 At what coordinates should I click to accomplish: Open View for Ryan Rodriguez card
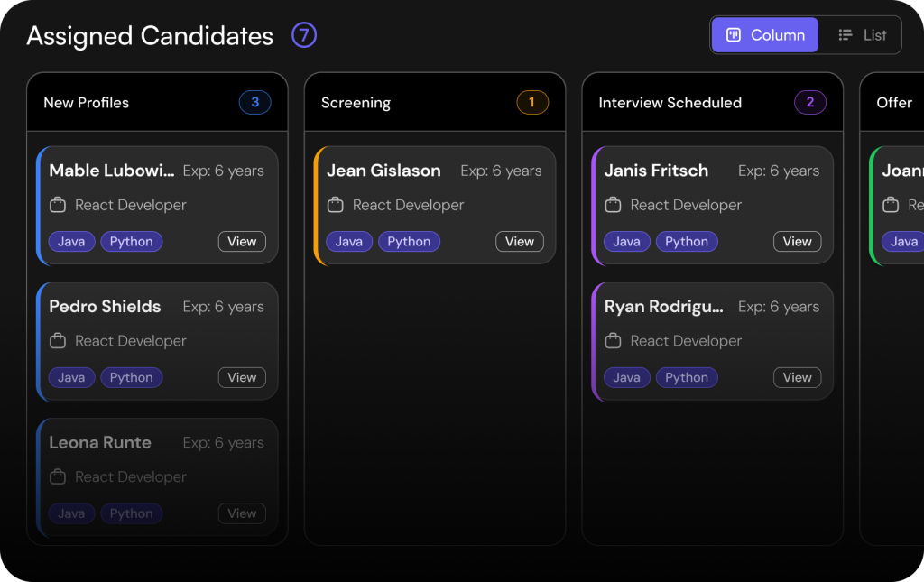click(797, 377)
